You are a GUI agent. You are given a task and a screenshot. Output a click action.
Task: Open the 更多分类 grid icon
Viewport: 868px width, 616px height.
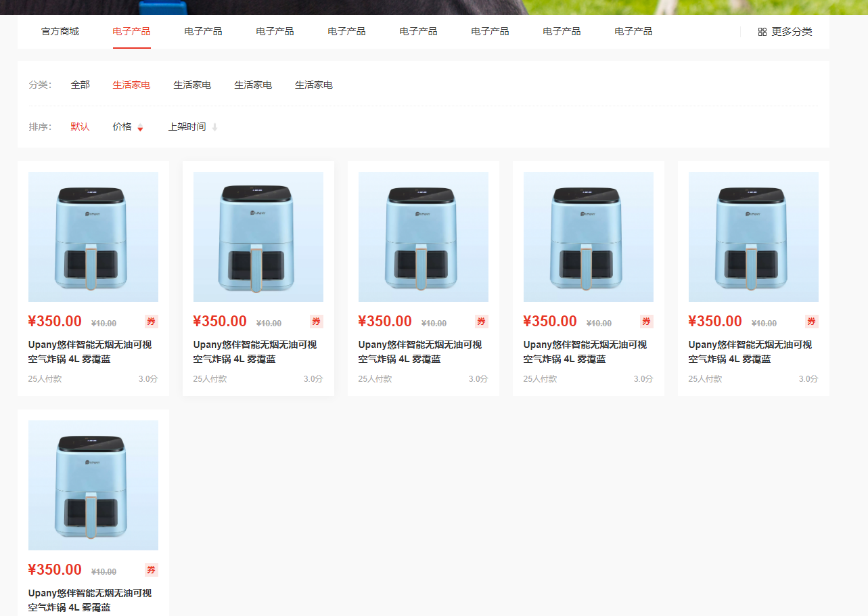[762, 32]
